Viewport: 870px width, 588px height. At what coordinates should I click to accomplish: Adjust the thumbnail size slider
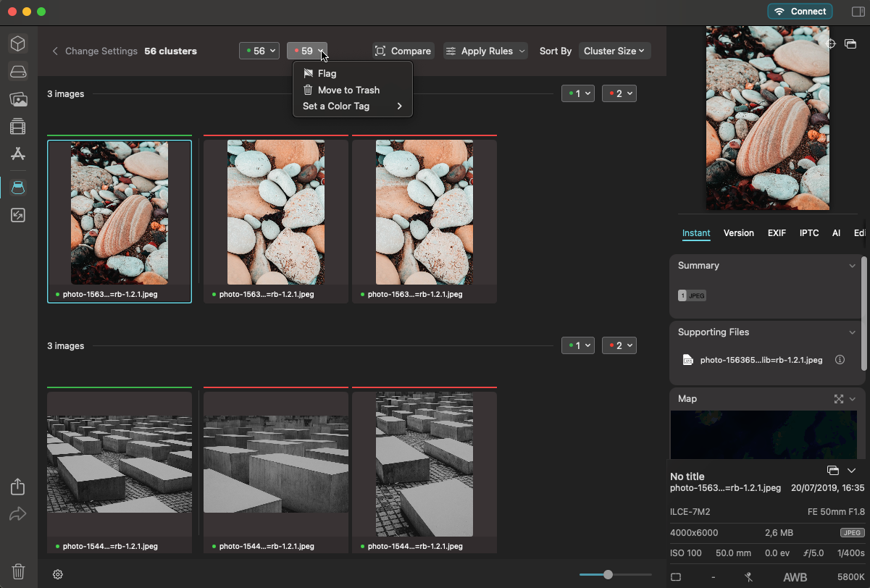(608, 574)
